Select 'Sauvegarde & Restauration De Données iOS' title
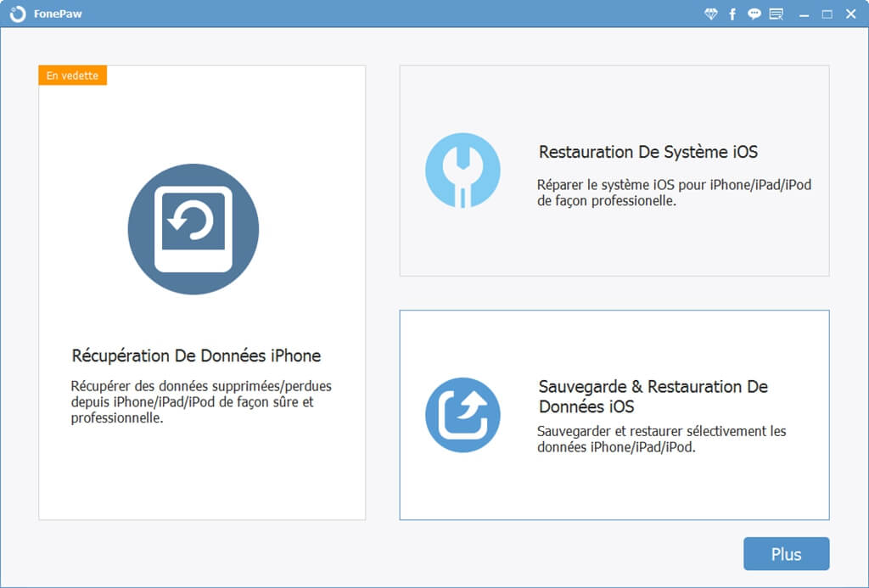The height and width of the screenshot is (588, 869). [653, 396]
